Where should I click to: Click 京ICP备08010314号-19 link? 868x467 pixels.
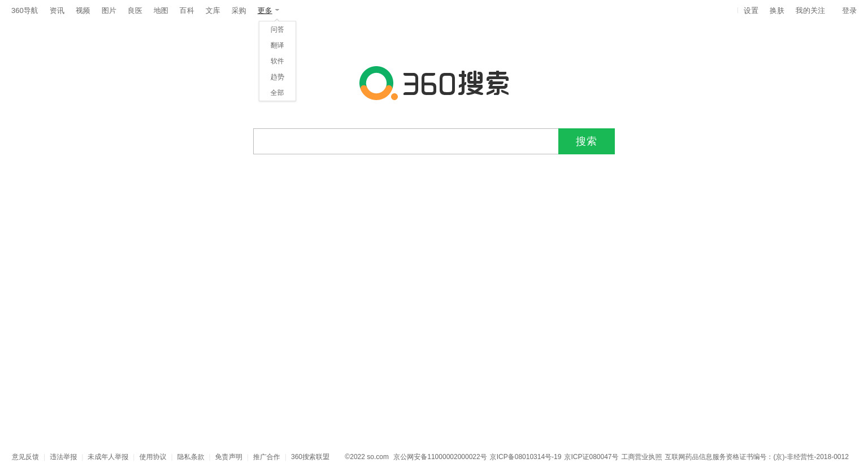(526, 457)
